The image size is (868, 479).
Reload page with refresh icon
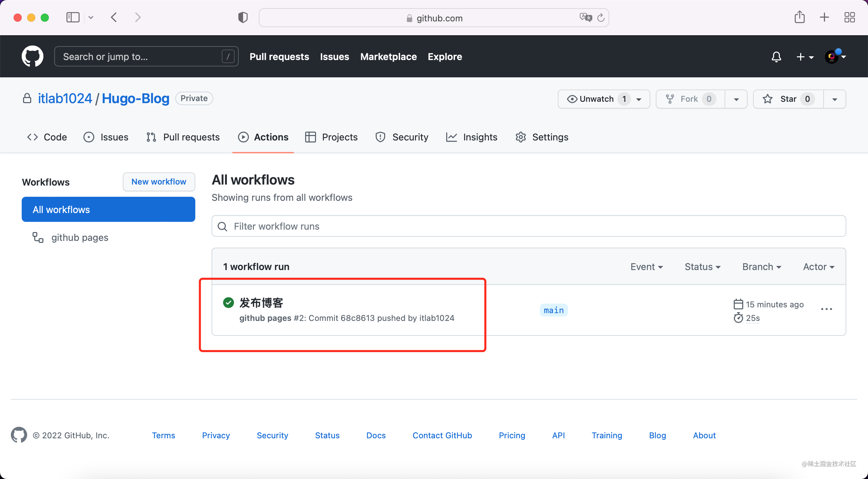(x=601, y=18)
